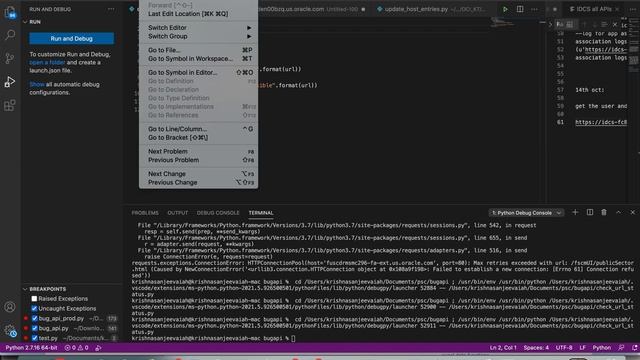
Task: Select Previous Change menu item
Action: tap(198, 182)
